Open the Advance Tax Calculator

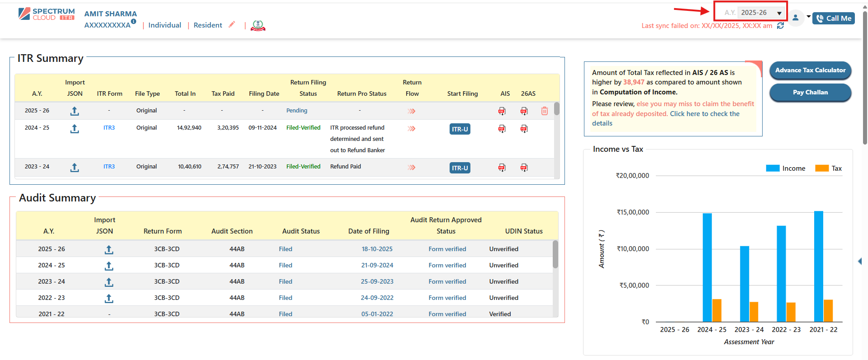coord(810,70)
